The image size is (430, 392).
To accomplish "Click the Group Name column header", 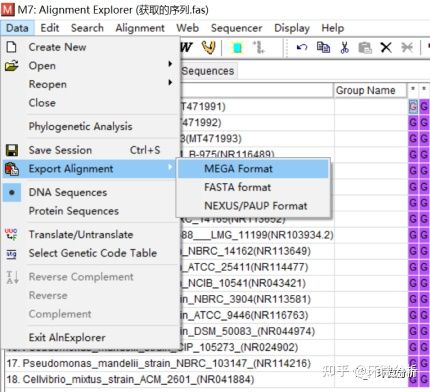I will (370, 90).
